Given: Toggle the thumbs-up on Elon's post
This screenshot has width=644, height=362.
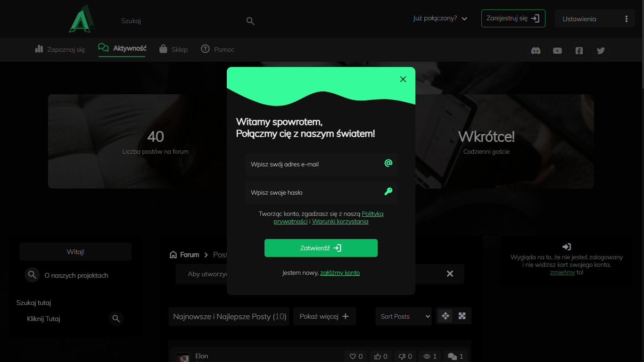Looking at the screenshot, I should pos(377,356).
